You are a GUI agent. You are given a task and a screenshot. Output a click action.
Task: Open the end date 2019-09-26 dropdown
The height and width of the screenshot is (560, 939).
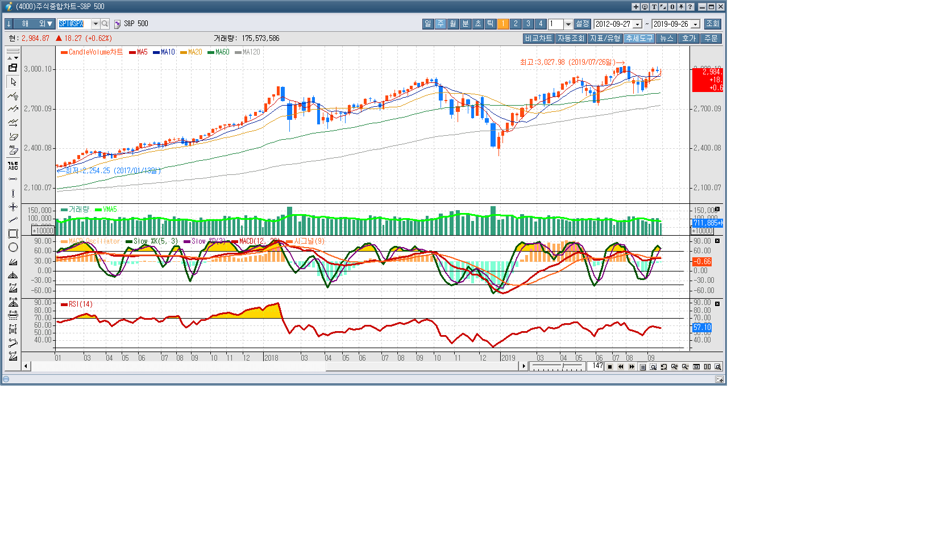(695, 24)
